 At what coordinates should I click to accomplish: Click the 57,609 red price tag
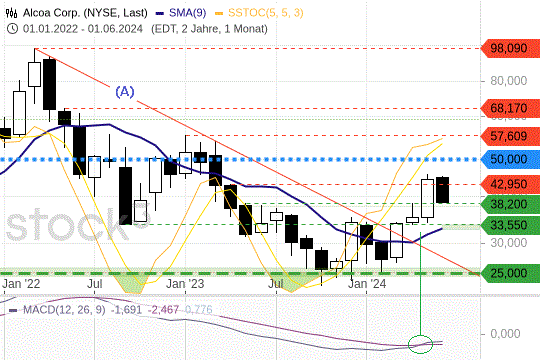pos(510,136)
